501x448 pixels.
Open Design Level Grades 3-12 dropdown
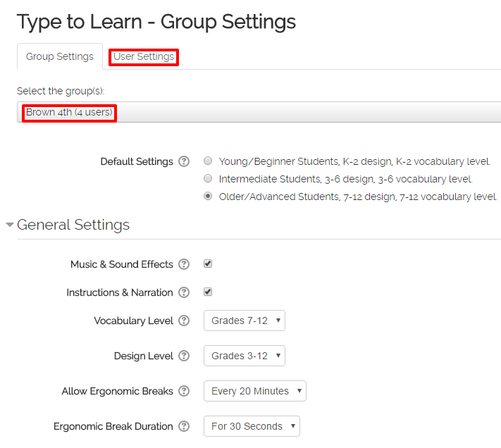point(245,356)
